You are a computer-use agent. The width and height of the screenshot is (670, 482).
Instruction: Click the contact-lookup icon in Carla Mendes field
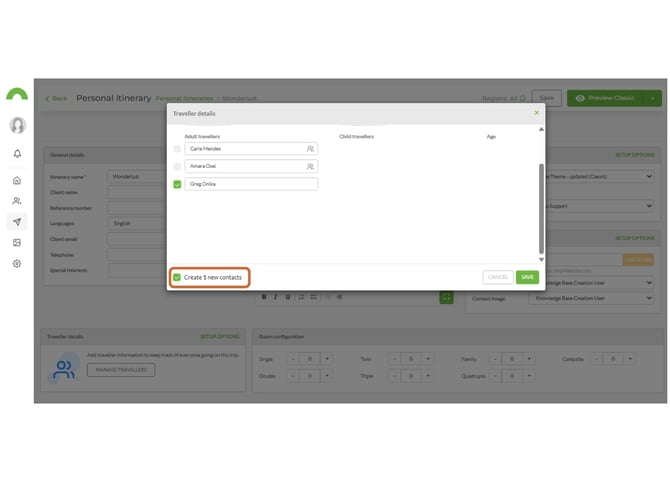tap(310, 149)
